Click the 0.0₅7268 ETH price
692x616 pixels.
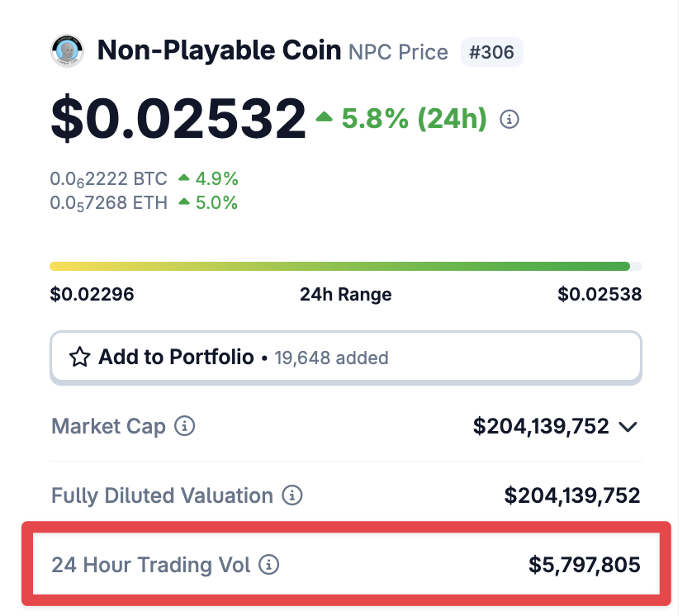tap(108, 203)
